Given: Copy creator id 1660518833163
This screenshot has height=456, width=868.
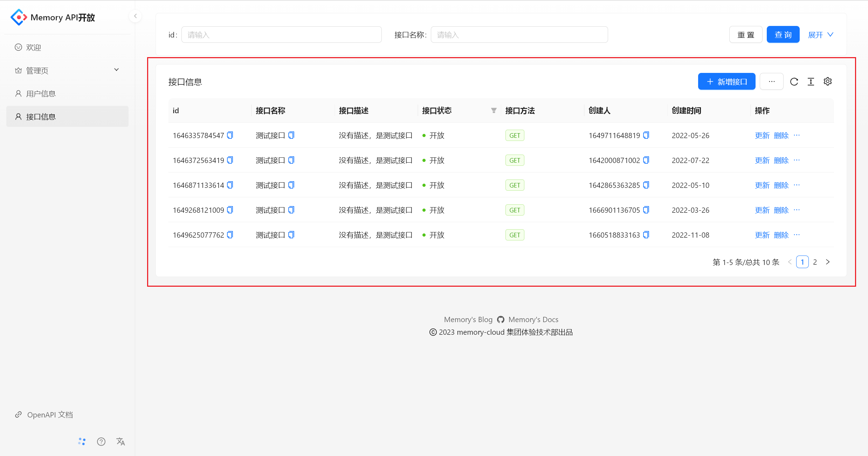Looking at the screenshot, I should (646, 235).
